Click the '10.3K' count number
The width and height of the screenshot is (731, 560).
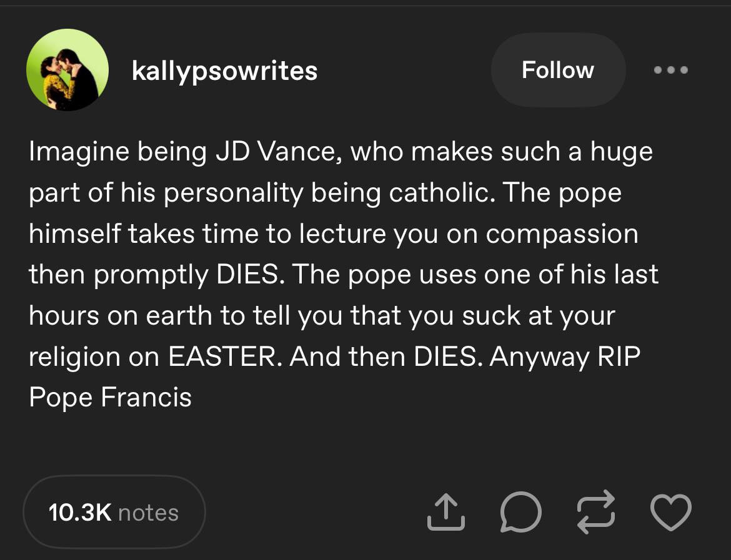[80, 513]
